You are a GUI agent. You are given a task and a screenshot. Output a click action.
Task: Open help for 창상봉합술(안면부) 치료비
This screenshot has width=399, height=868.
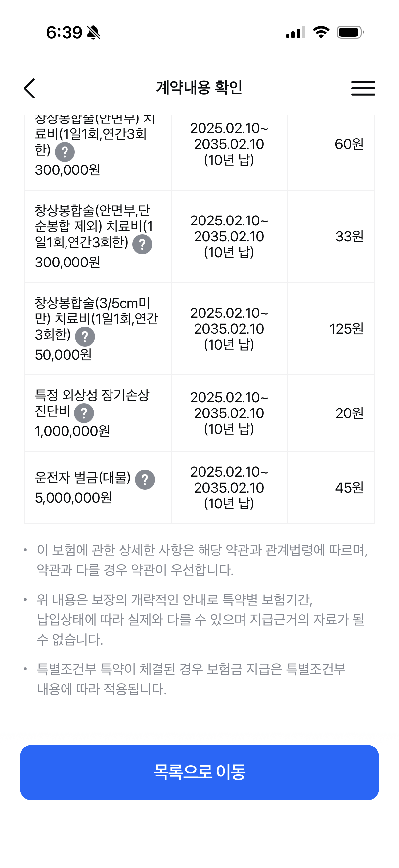pyautogui.click(x=65, y=152)
